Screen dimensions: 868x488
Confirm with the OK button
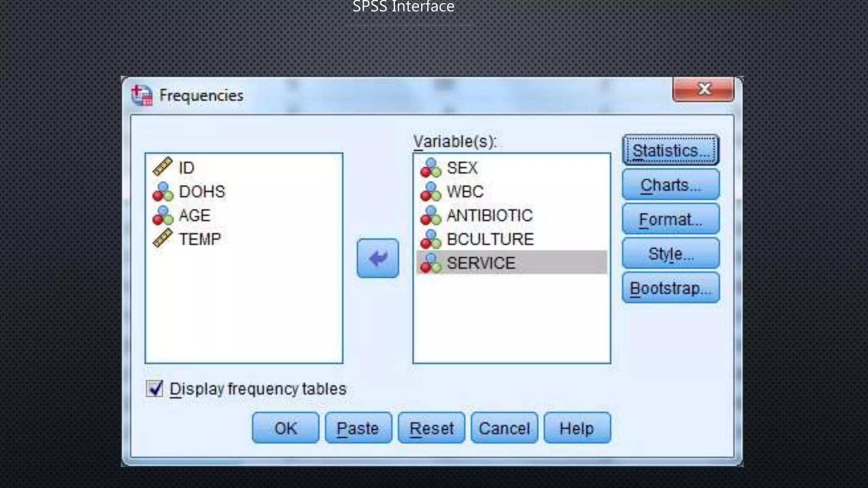[x=286, y=428]
